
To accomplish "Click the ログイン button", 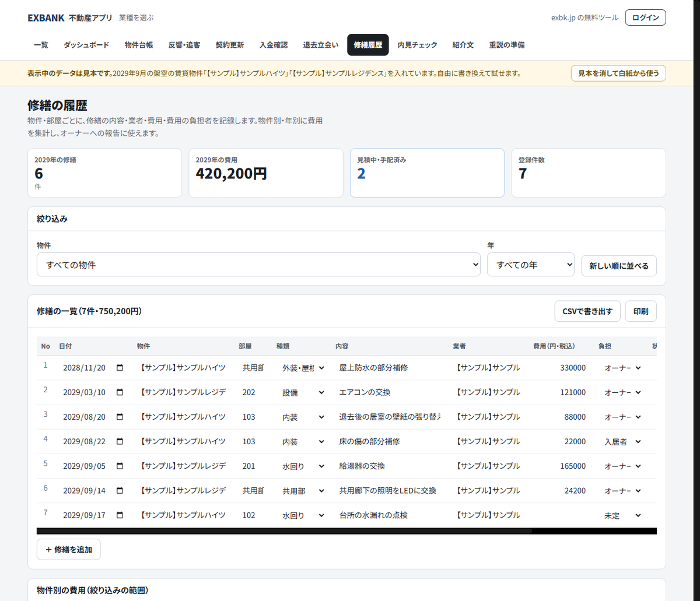I will point(645,17).
